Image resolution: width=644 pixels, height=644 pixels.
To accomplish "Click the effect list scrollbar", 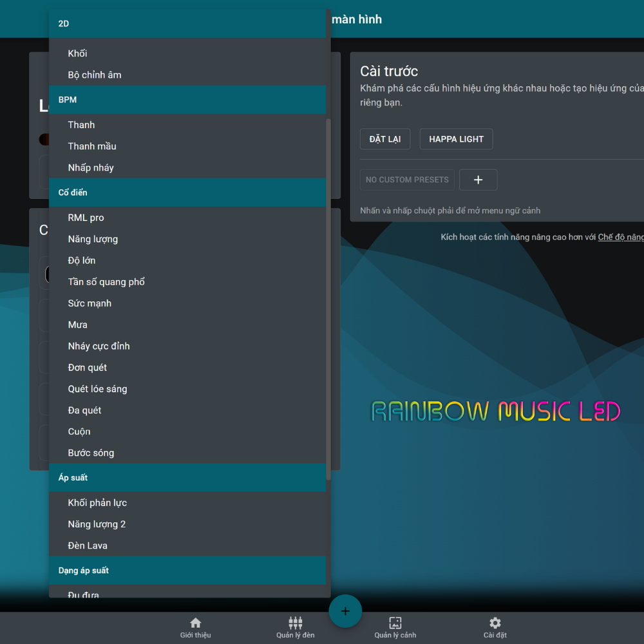I will point(328,296).
